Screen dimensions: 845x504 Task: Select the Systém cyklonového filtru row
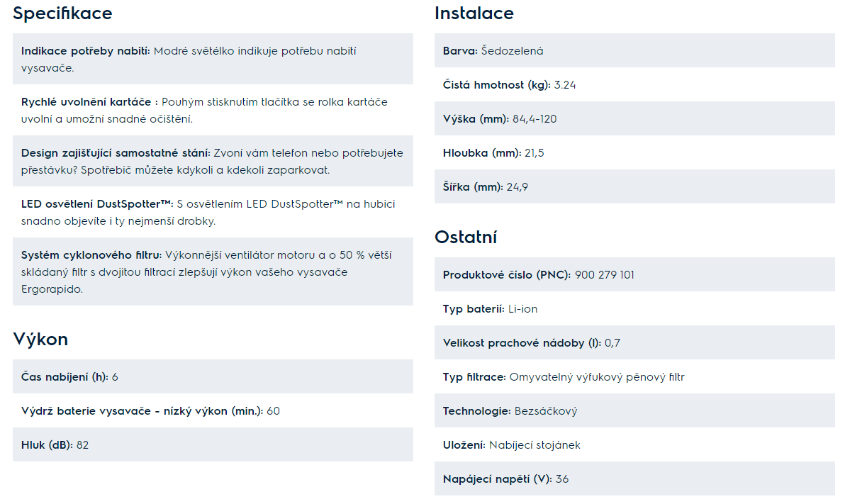(x=213, y=271)
